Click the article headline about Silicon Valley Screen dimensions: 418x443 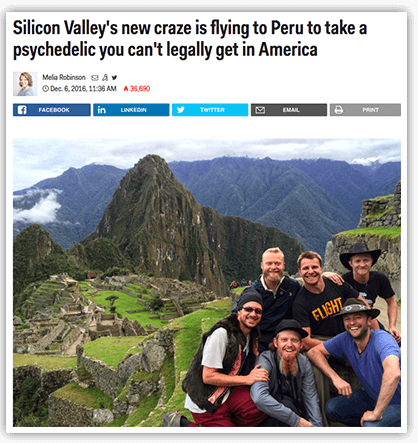(x=190, y=39)
